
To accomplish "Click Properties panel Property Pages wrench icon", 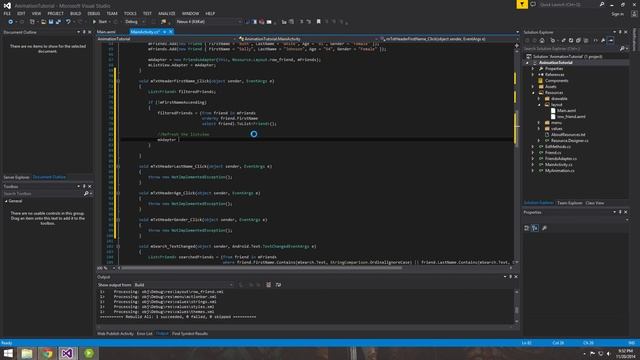I will click(544, 228).
